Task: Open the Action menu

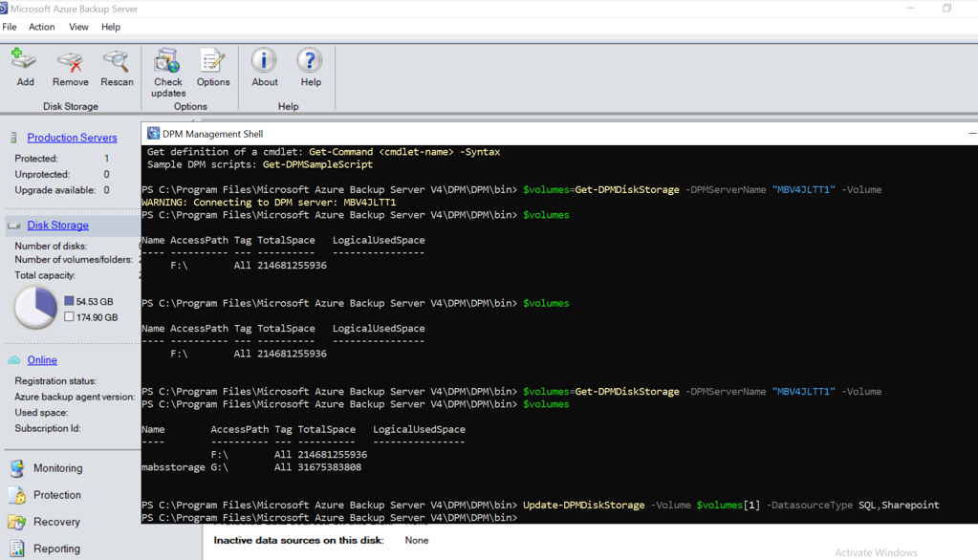Action: [x=41, y=27]
